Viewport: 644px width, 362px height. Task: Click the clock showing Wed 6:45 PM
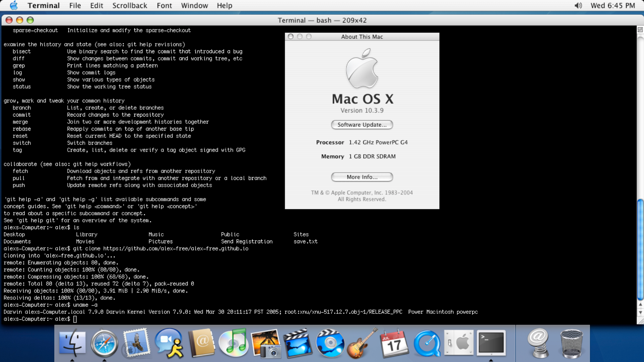click(x=613, y=5)
